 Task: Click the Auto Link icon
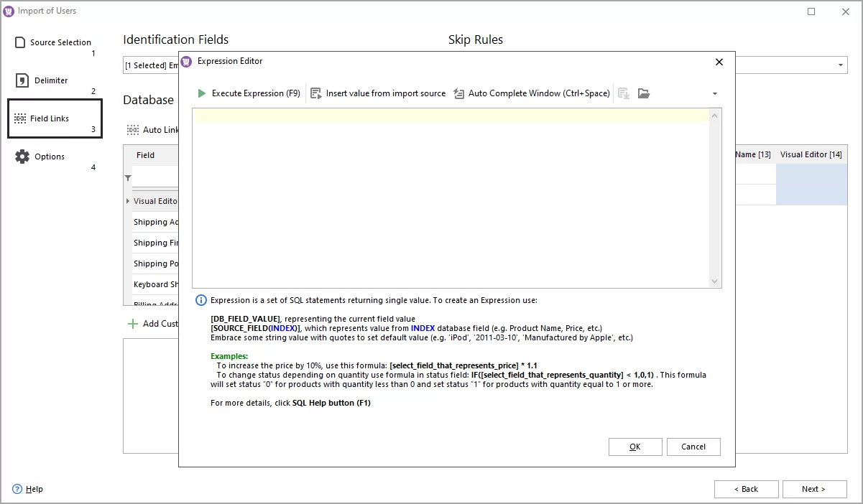click(133, 130)
